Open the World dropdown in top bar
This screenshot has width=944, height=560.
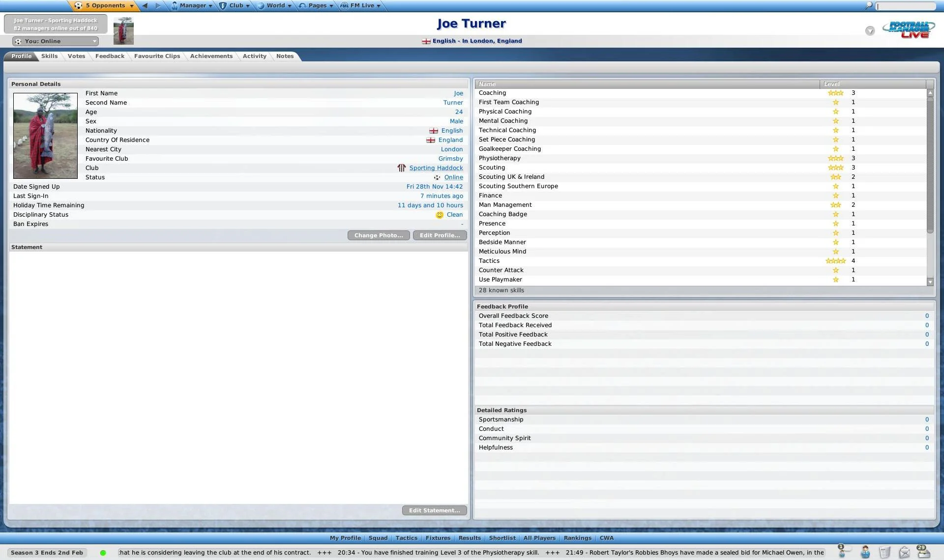274,5
